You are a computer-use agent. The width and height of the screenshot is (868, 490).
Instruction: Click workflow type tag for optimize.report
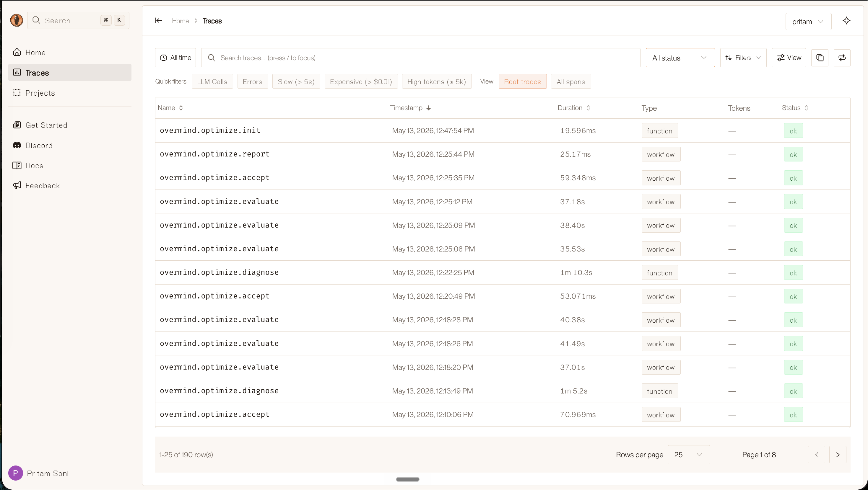(661, 155)
